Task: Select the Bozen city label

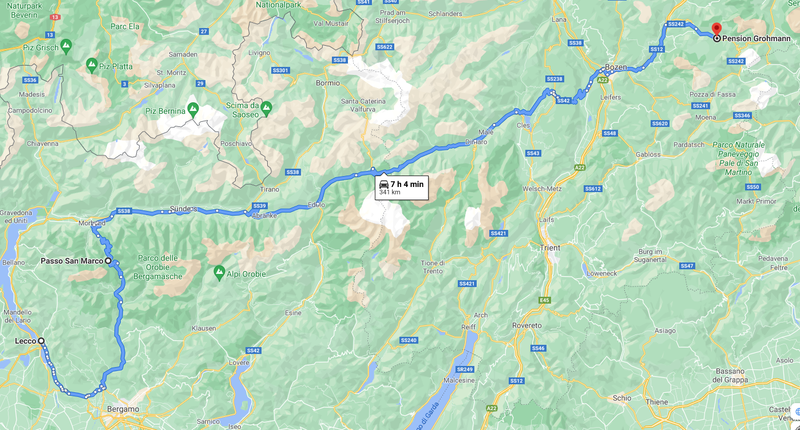Action: click(x=616, y=67)
